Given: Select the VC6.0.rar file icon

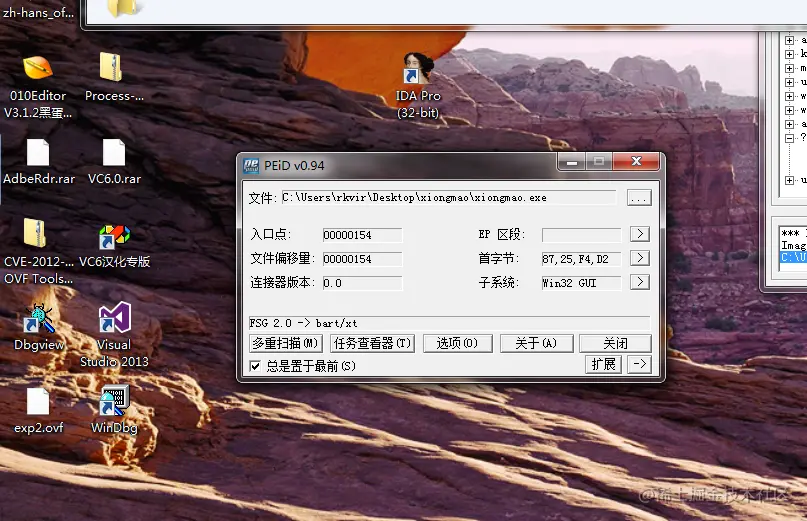Looking at the screenshot, I should (114, 153).
